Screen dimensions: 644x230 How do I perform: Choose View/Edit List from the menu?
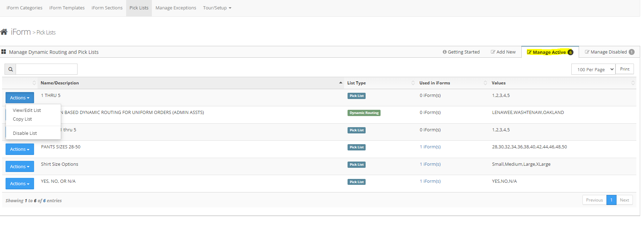27,110
